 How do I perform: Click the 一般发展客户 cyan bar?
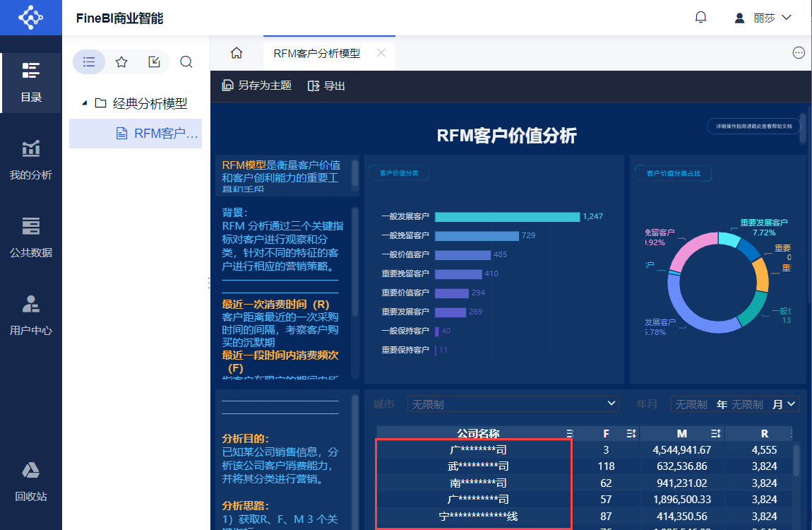pyautogui.click(x=508, y=216)
